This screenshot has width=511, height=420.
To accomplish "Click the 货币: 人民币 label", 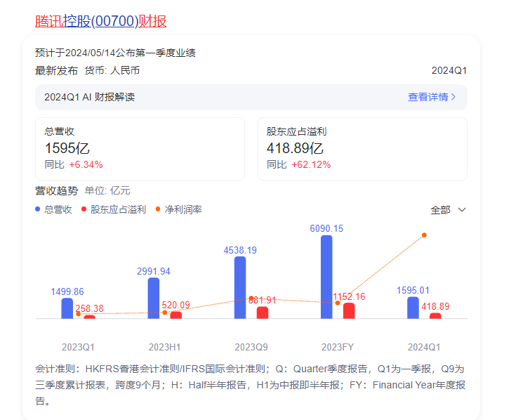I will pyautogui.click(x=112, y=70).
